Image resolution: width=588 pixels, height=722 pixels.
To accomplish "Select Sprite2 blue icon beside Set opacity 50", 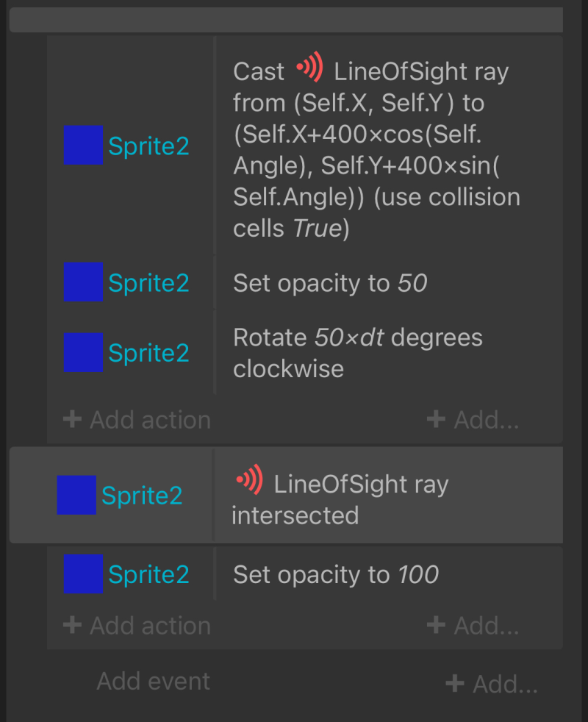I will pos(83,282).
